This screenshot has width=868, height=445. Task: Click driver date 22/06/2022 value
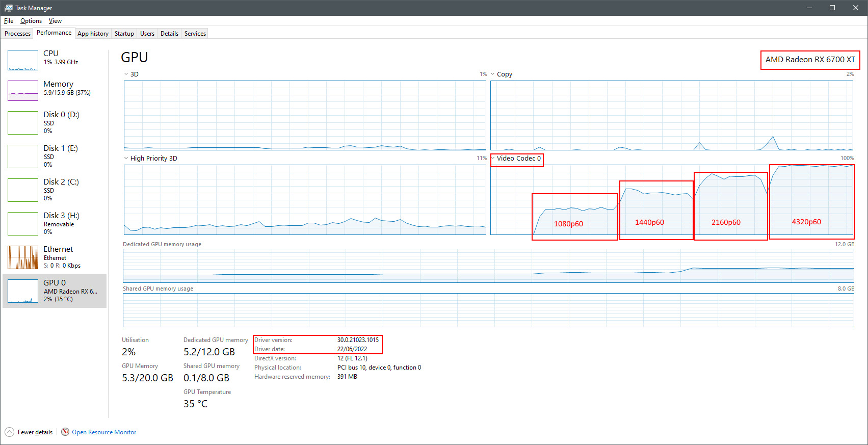coord(352,349)
